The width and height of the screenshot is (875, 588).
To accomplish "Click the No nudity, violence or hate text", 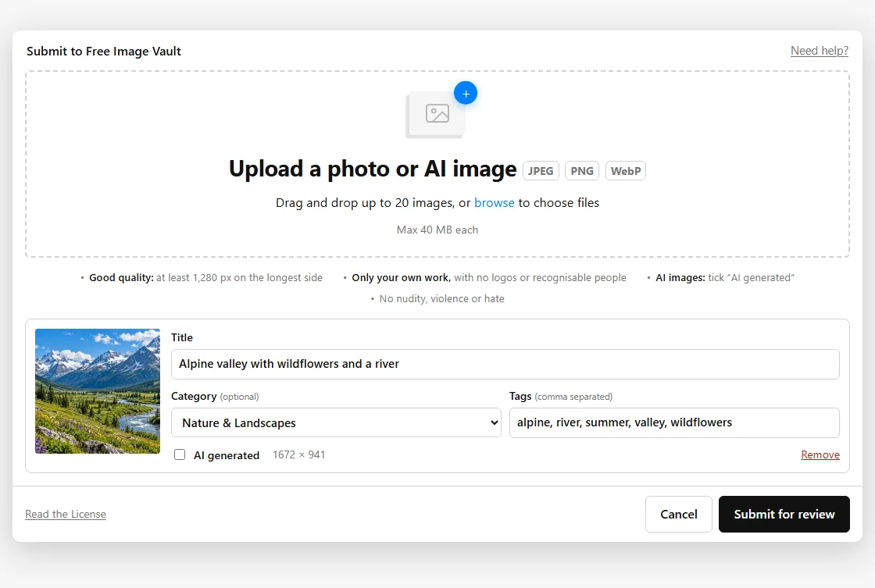I will point(442,299).
